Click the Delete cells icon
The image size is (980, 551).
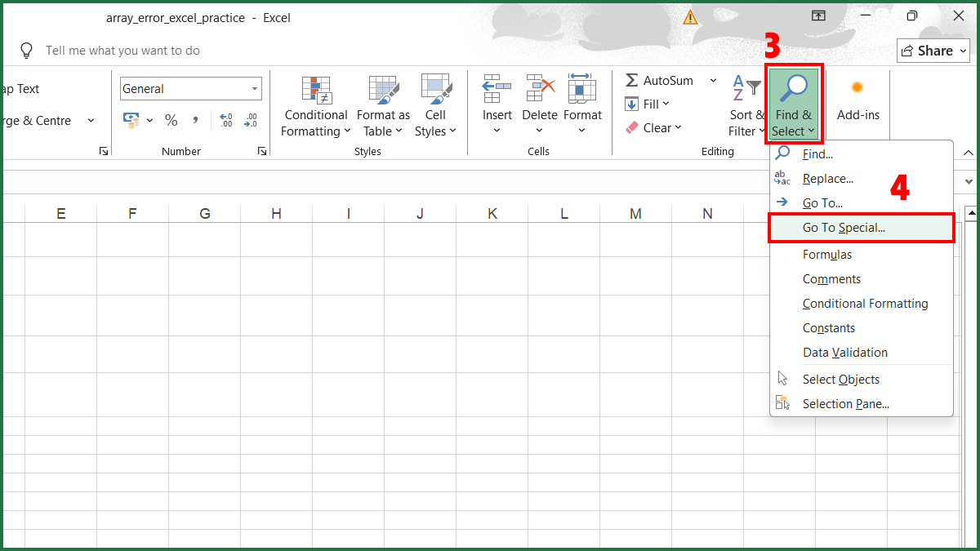[x=540, y=90]
